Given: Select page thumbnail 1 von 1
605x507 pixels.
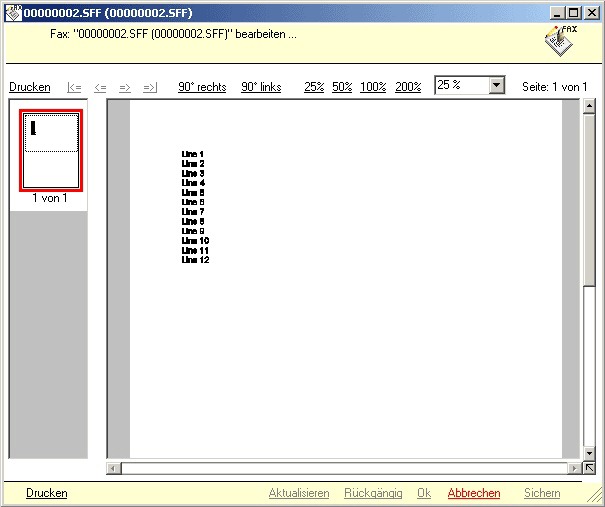Looking at the screenshot, I should click(x=50, y=150).
